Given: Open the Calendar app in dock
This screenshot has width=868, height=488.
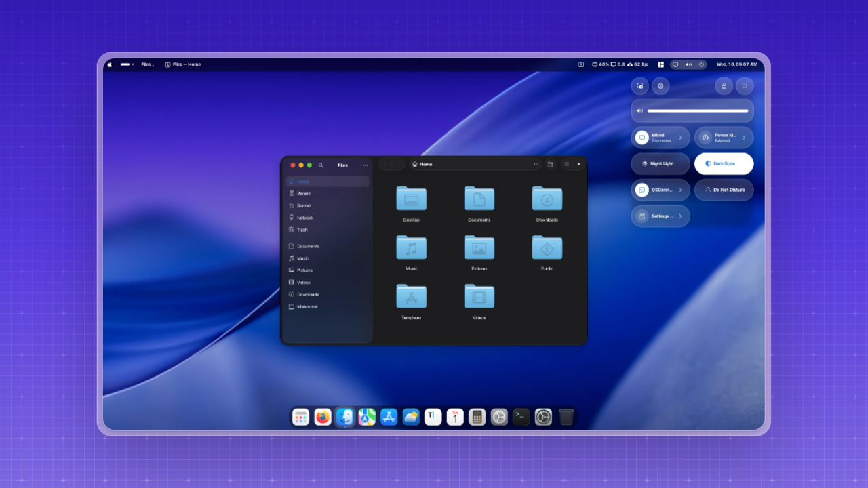Looking at the screenshot, I should coord(455,417).
